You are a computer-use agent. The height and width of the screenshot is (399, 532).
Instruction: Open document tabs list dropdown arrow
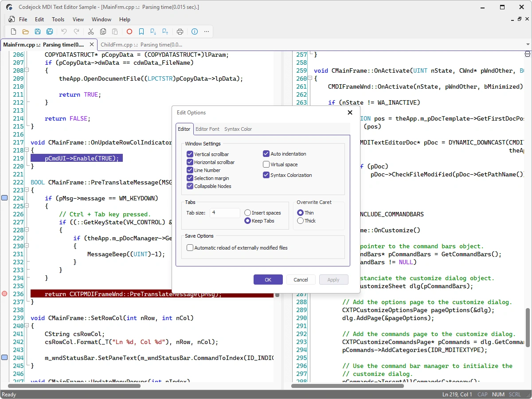528,44
